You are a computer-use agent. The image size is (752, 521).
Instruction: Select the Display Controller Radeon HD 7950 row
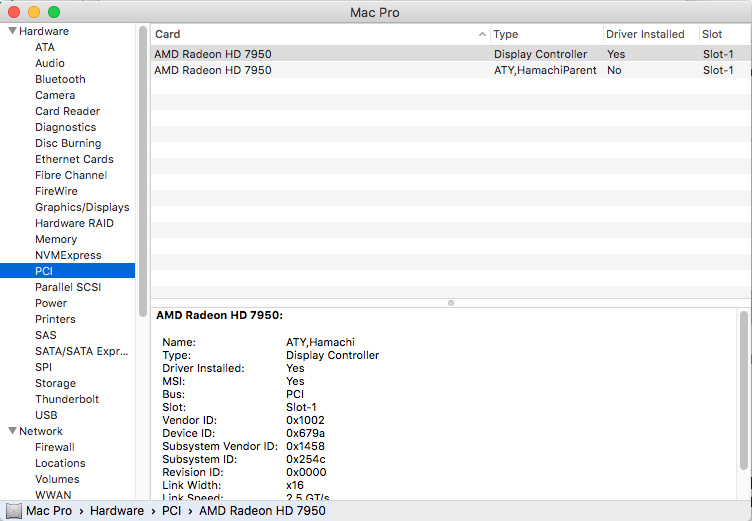pyautogui.click(x=451, y=54)
